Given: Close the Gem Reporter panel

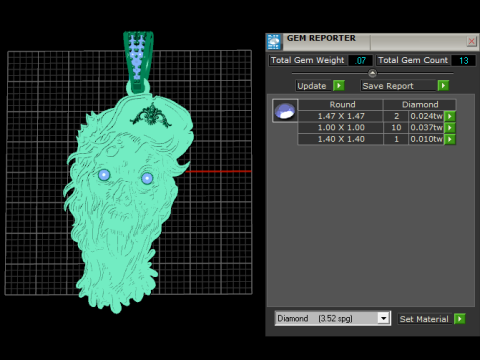Looking at the screenshot, I should (471, 41).
